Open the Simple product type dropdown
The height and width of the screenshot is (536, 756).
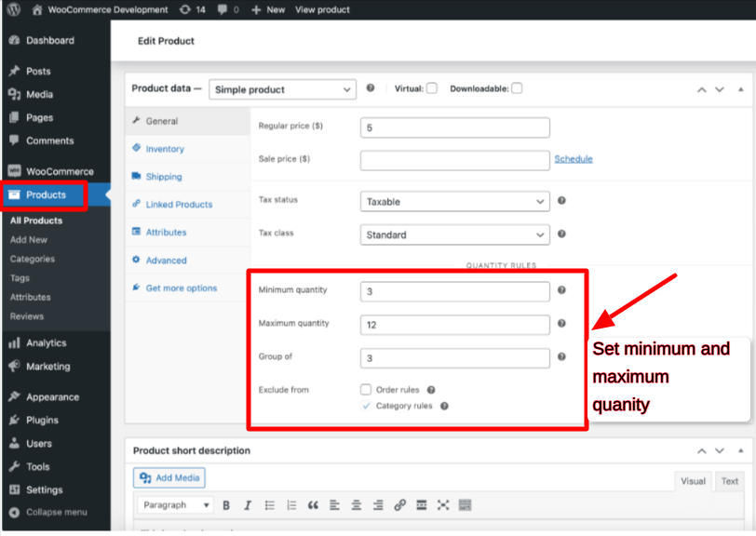pyautogui.click(x=282, y=89)
